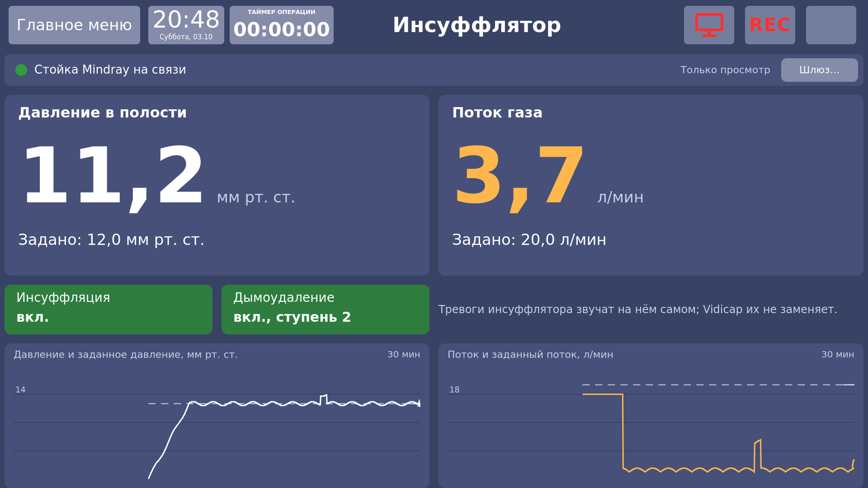Toggle Дымоудаление ступень 2 tile
This screenshot has height=488, width=868.
pyautogui.click(x=325, y=310)
